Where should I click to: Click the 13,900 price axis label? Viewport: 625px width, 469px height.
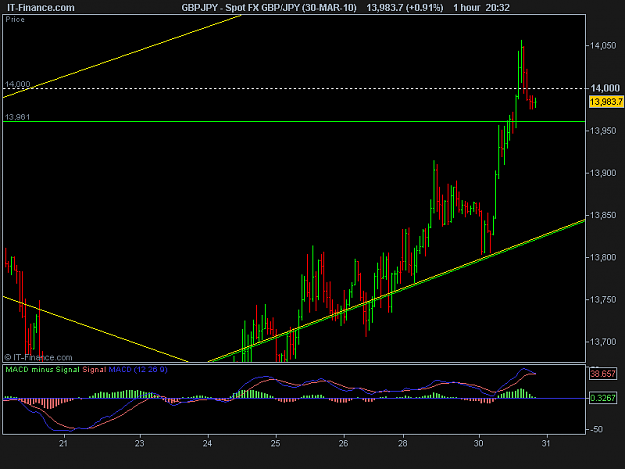point(603,173)
